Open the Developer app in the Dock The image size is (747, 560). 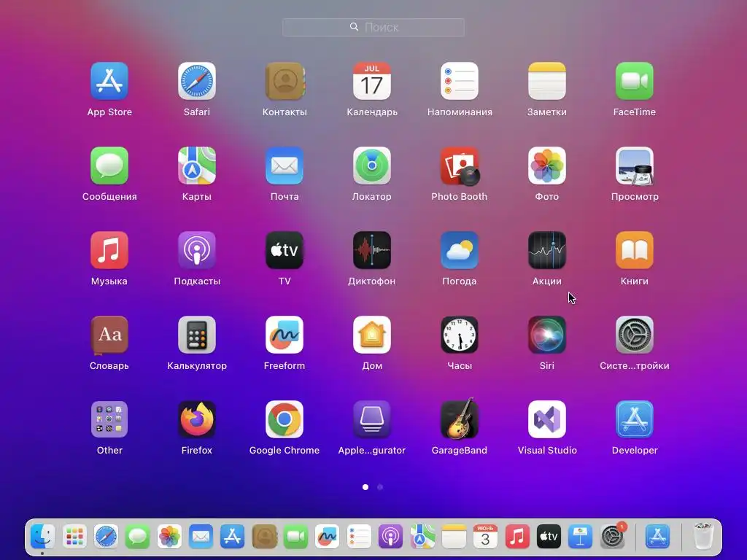click(x=657, y=537)
